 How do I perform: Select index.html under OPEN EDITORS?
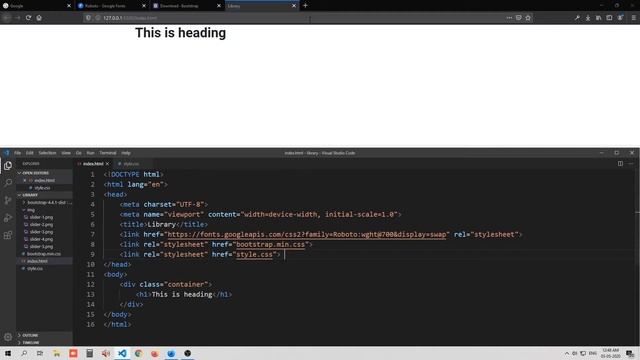pyautogui.click(x=44, y=180)
